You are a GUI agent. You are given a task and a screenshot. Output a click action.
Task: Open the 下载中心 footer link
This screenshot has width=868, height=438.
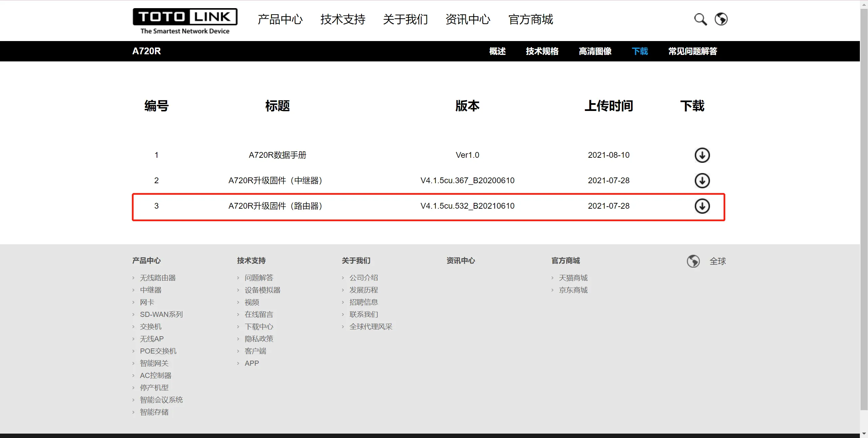(x=259, y=327)
